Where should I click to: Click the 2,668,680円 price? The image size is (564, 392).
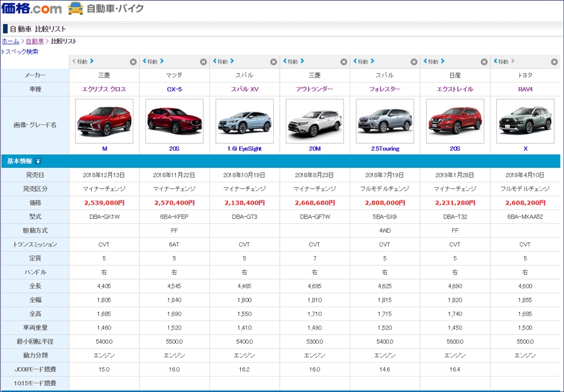(x=314, y=203)
